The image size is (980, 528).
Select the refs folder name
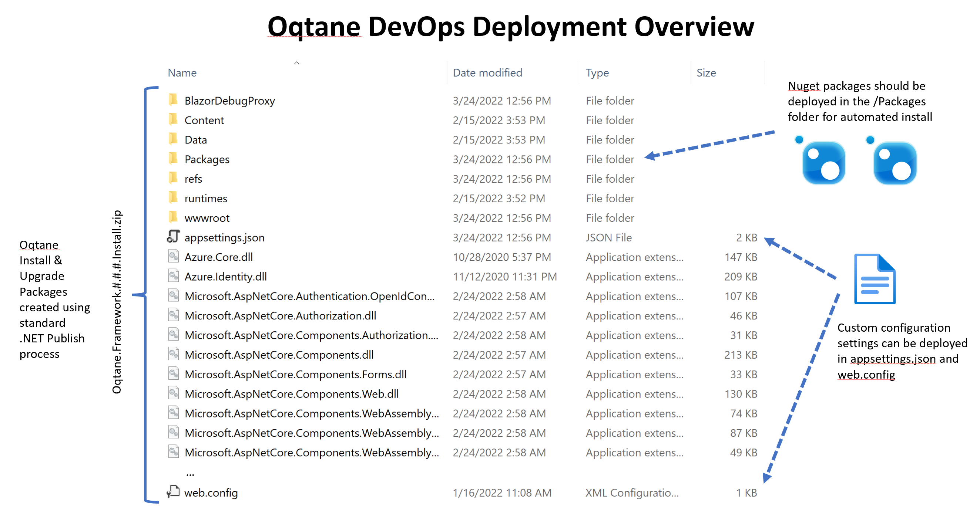pyautogui.click(x=193, y=179)
